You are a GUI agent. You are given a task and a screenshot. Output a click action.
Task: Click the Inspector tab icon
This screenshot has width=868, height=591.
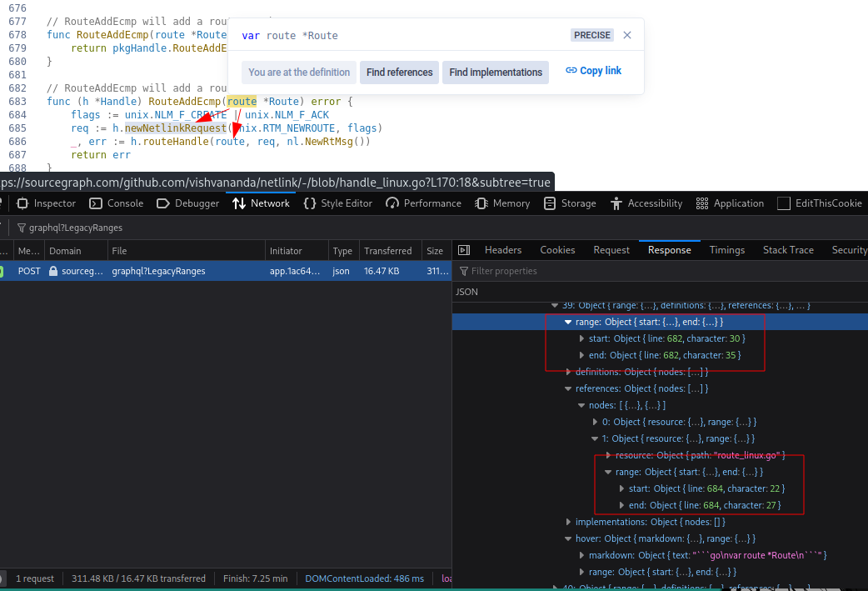click(x=22, y=203)
